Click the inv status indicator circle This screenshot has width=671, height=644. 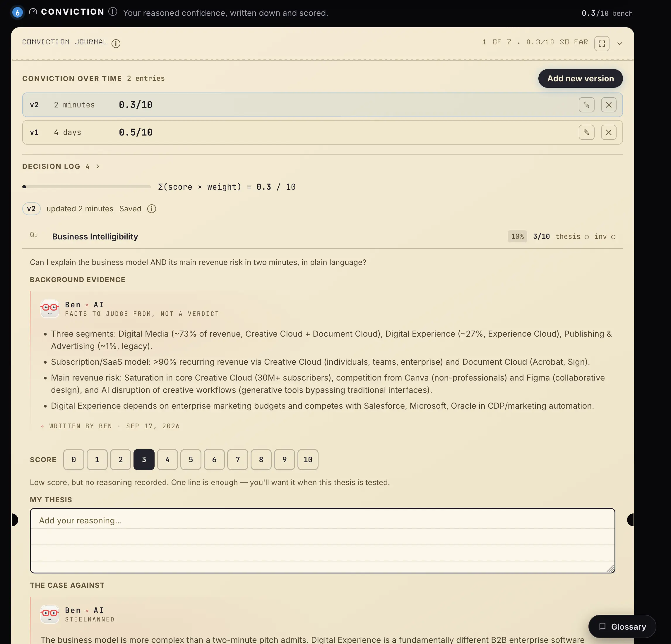(x=613, y=237)
